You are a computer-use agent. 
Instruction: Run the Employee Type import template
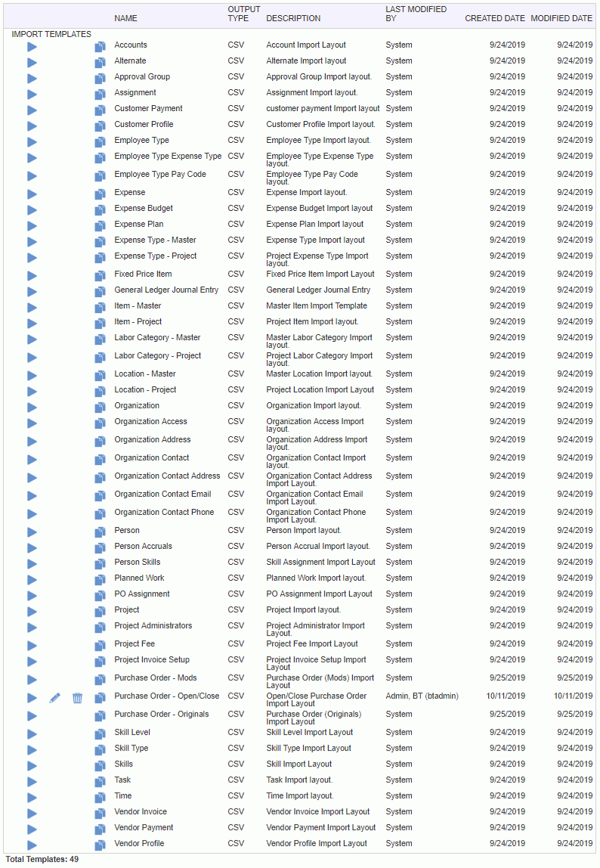pos(32,142)
